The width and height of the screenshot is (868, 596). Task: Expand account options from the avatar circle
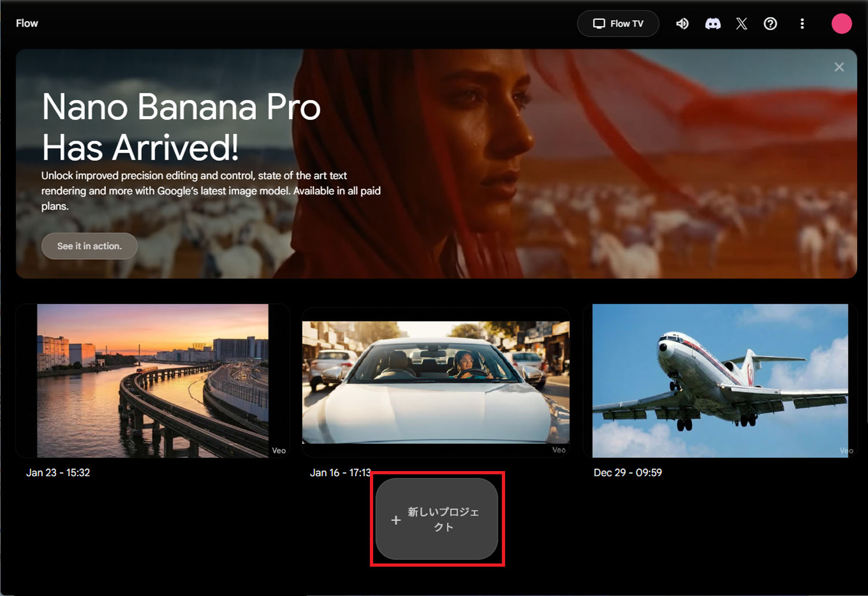[841, 23]
